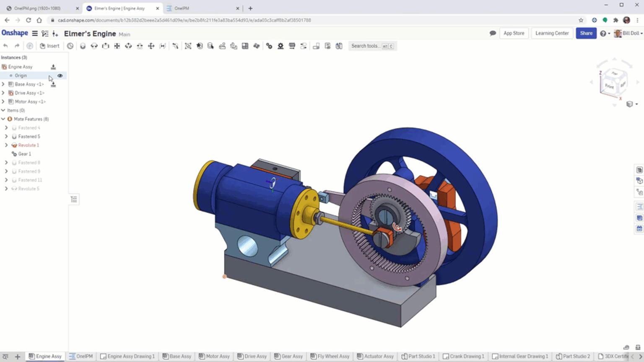The width and height of the screenshot is (644, 362).
Task: Click the Share button
Action: pyautogui.click(x=586, y=33)
